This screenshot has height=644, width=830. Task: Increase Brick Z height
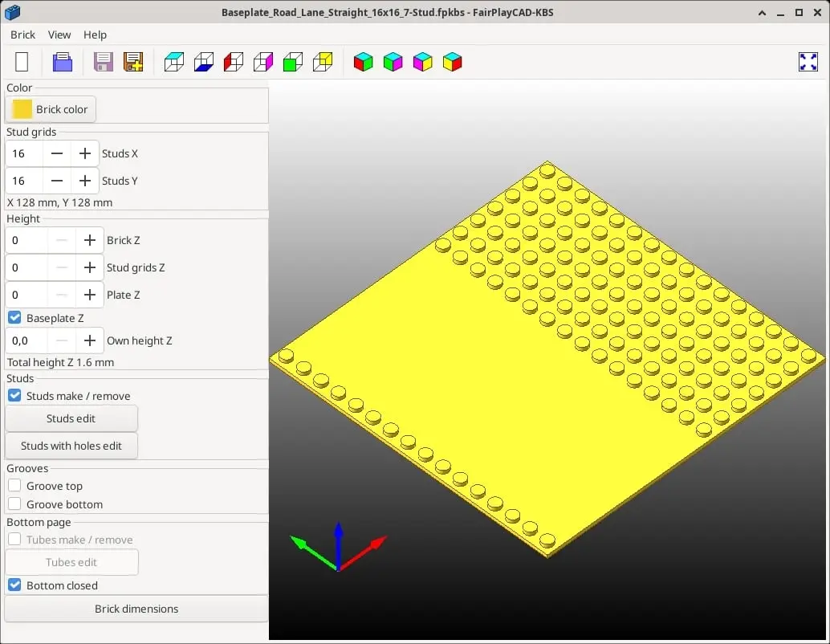(89, 240)
